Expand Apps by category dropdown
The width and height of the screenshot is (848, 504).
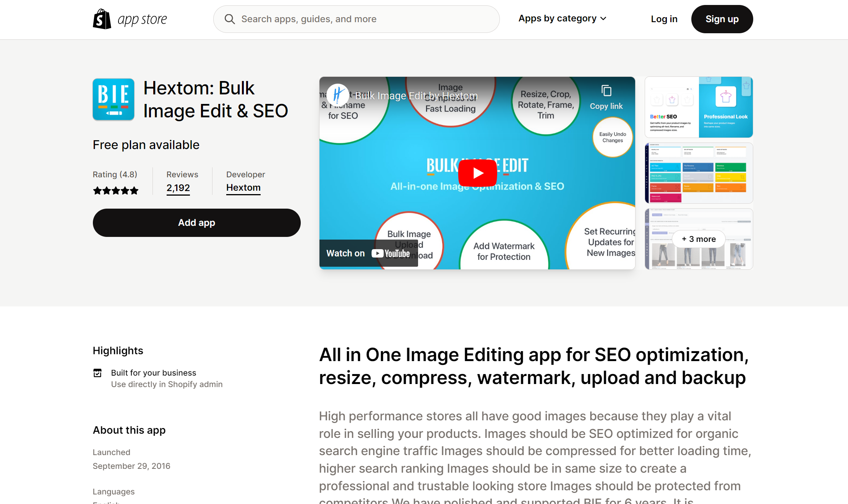562,19
